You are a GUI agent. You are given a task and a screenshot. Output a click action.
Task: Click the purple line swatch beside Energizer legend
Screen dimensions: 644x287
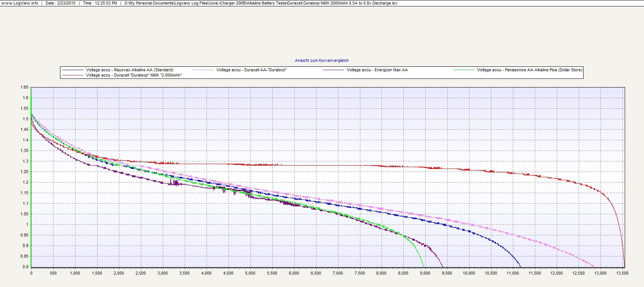coord(334,70)
